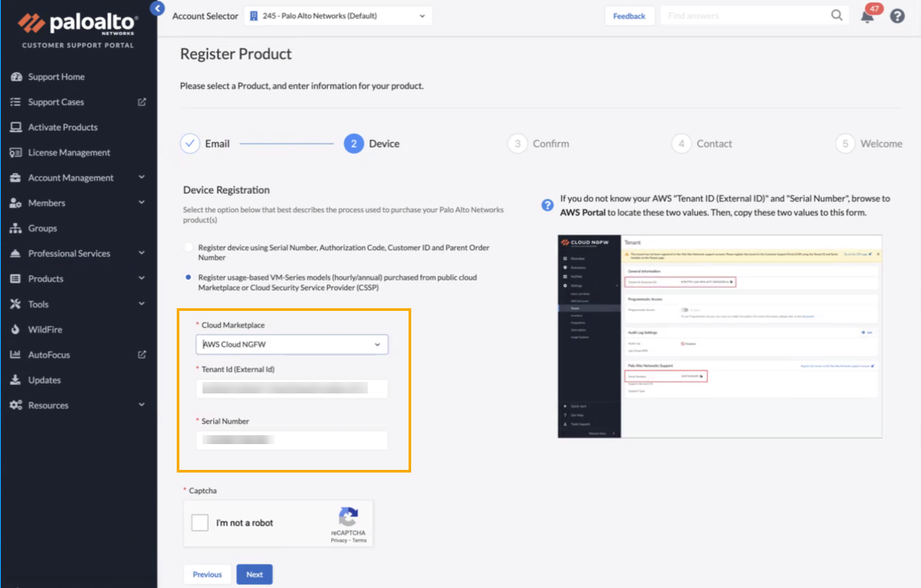Open AutoFocus external link icon
921x588 pixels.
[x=141, y=354]
